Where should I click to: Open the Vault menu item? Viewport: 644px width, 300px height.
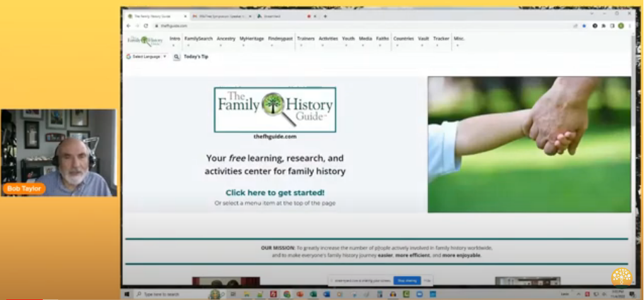pyautogui.click(x=423, y=39)
